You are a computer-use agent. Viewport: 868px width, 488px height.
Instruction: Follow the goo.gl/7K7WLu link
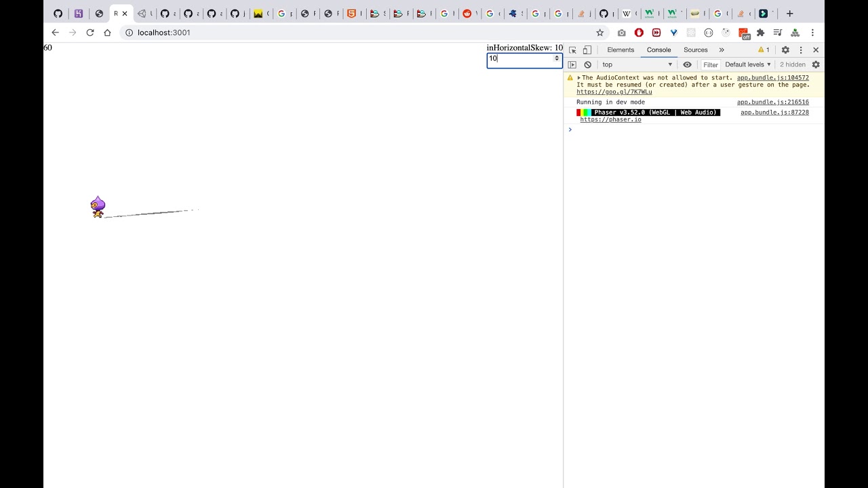(x=614, y=92)
